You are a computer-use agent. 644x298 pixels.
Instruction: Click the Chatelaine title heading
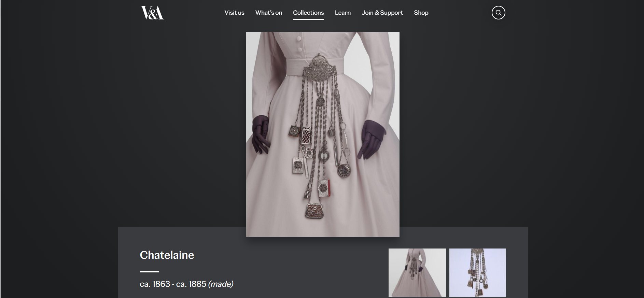point(167,255)
